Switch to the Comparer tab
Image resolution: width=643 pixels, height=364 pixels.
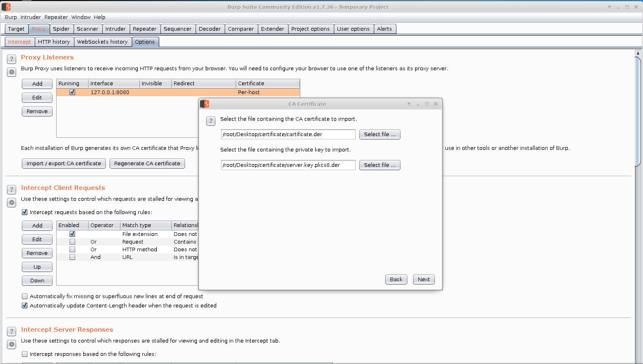241,29
